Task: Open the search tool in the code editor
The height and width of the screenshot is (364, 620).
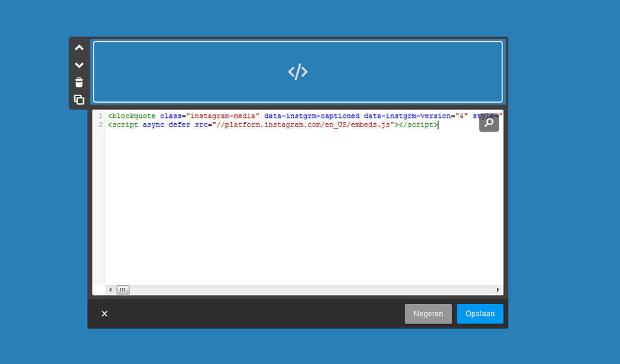Action: point(489,123)
